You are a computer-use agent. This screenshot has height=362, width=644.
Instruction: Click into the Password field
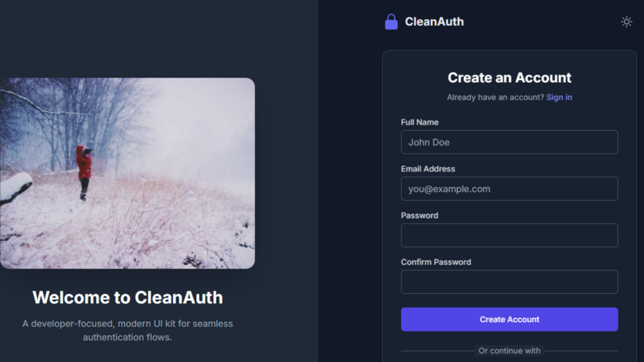pos(509,235)
